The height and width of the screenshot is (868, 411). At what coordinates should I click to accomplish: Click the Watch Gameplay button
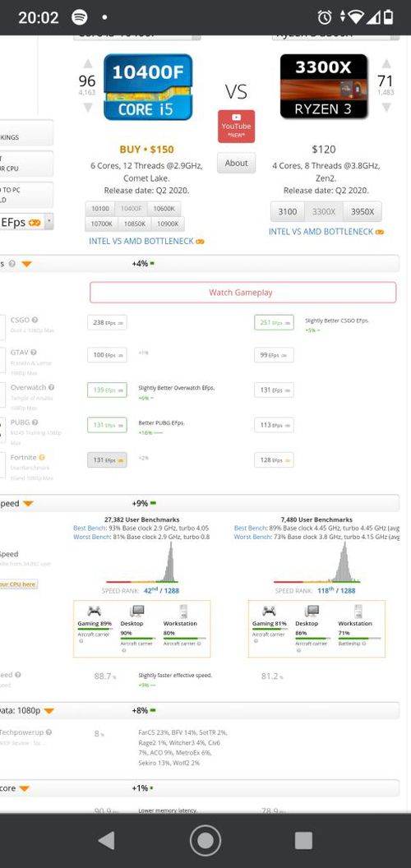(x=243, y=293)
